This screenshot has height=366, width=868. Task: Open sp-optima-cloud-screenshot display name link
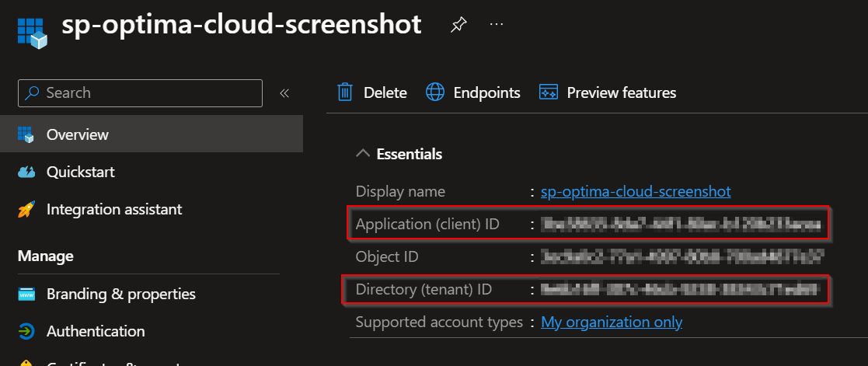(636, 192)
